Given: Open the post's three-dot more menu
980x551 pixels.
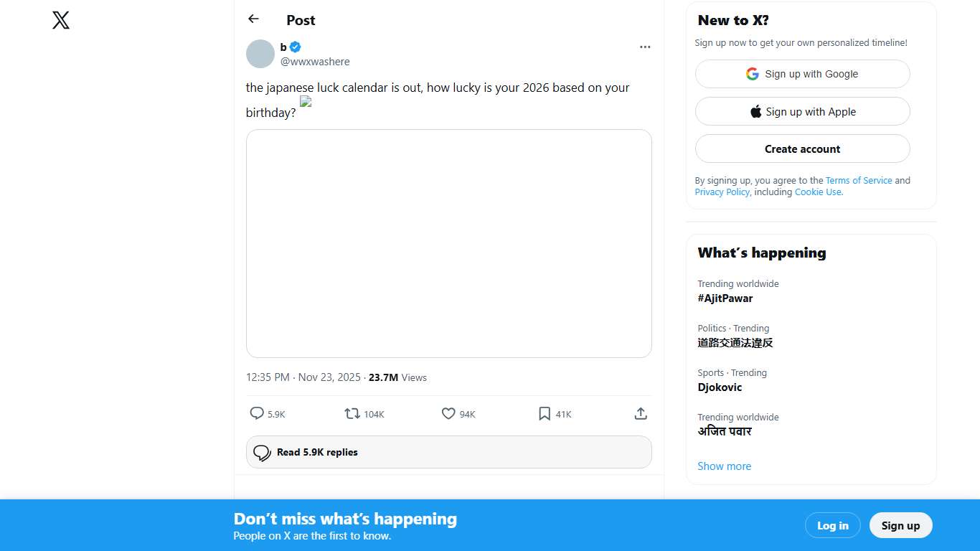Looking at the screenshot, I should (x=645, y=47).
